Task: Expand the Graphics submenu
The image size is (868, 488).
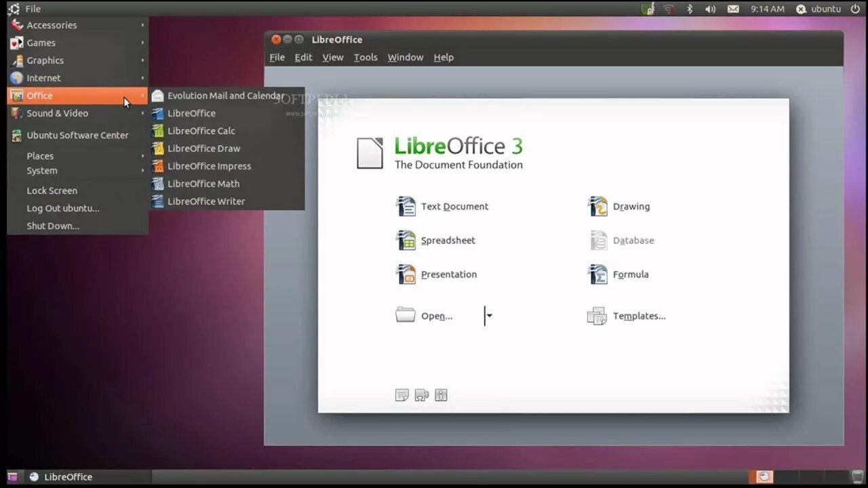Action: (x=78, y=60)
